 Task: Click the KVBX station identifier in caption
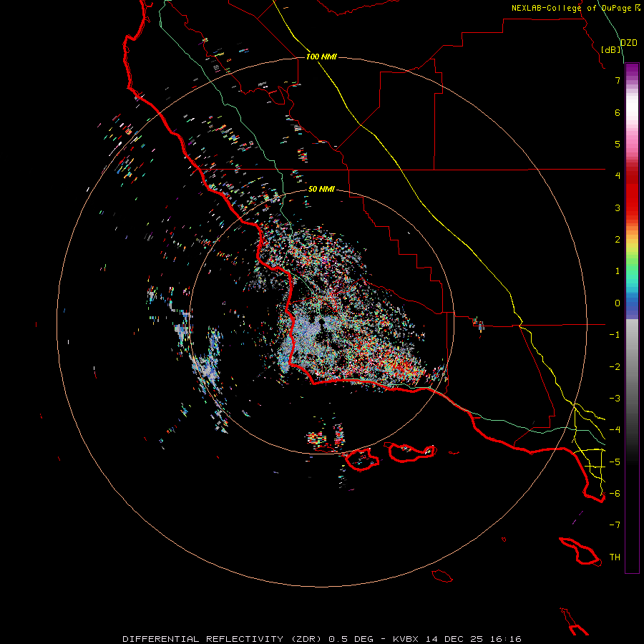(x=406, y=639)
